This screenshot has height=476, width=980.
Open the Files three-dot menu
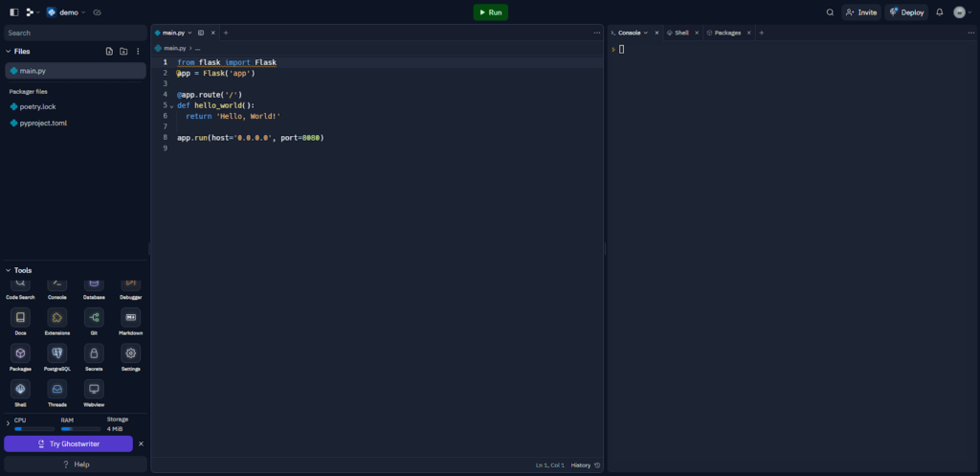[x=138, y=52]
